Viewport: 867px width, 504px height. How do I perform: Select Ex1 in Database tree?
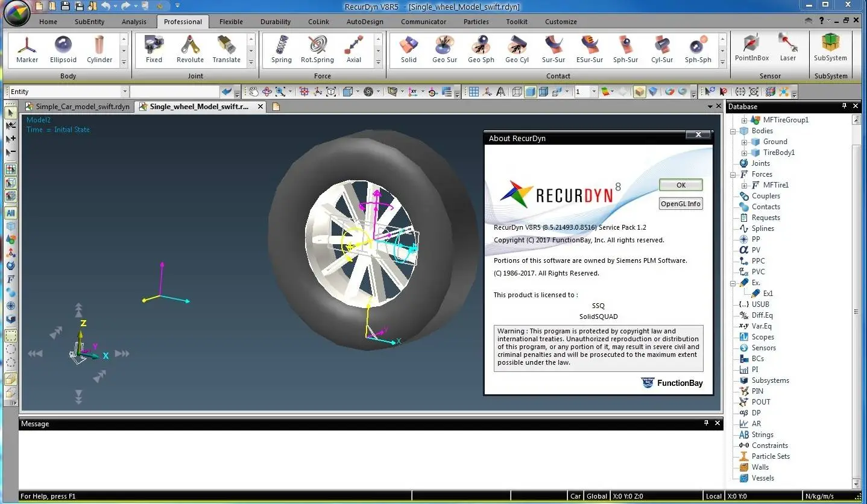pyautogui.click(x=768, y=294)
